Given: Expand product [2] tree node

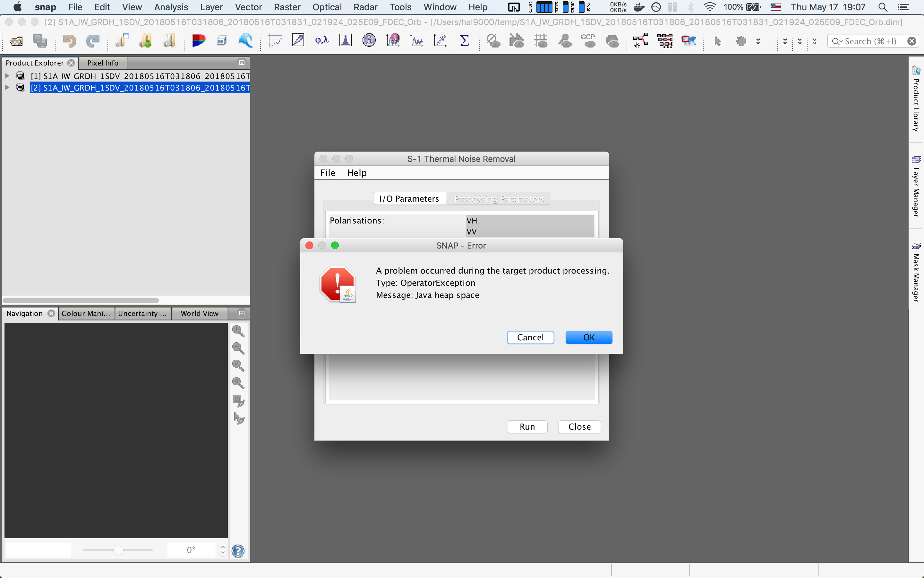Looking at the screenshot, I should 7,88.
